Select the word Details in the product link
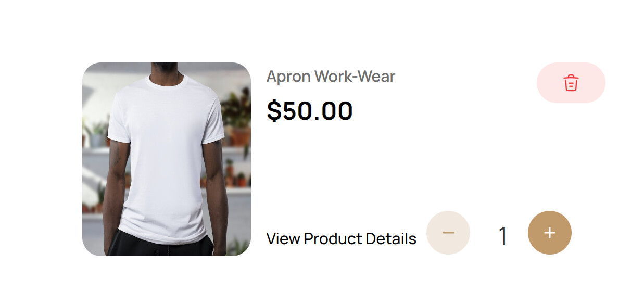The height and width of the screenshot is (304, 644). pos(391,238)
